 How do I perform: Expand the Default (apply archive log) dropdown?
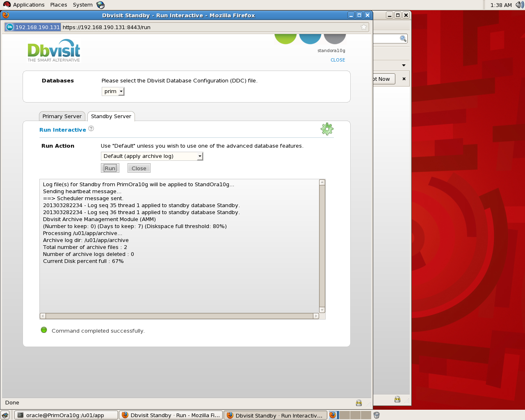click(x=152, y=156)
